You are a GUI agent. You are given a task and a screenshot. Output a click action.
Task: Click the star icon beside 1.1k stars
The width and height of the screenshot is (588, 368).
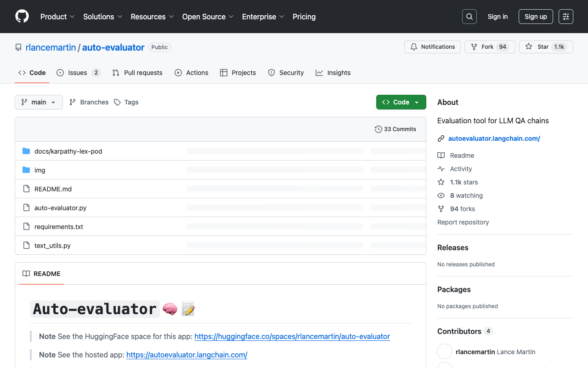coord(441,182)
